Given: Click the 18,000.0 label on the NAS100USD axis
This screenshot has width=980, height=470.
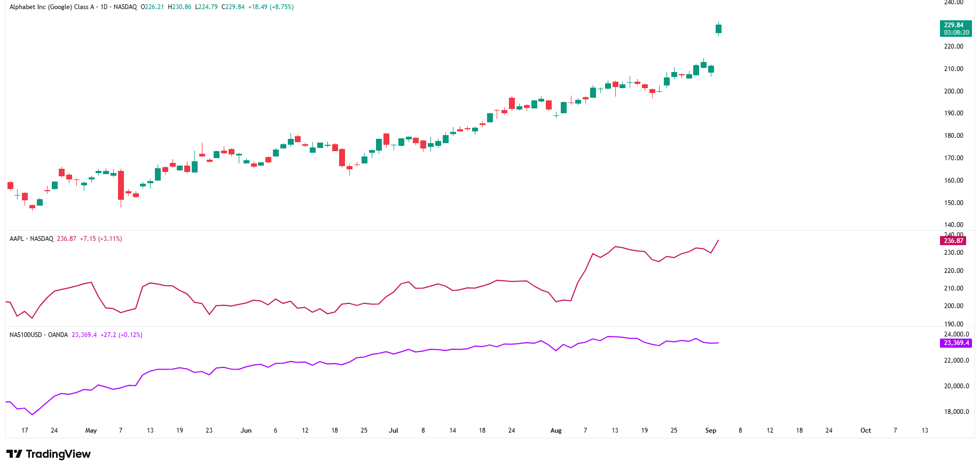Looking at the screenshot, I should point(956,412).
